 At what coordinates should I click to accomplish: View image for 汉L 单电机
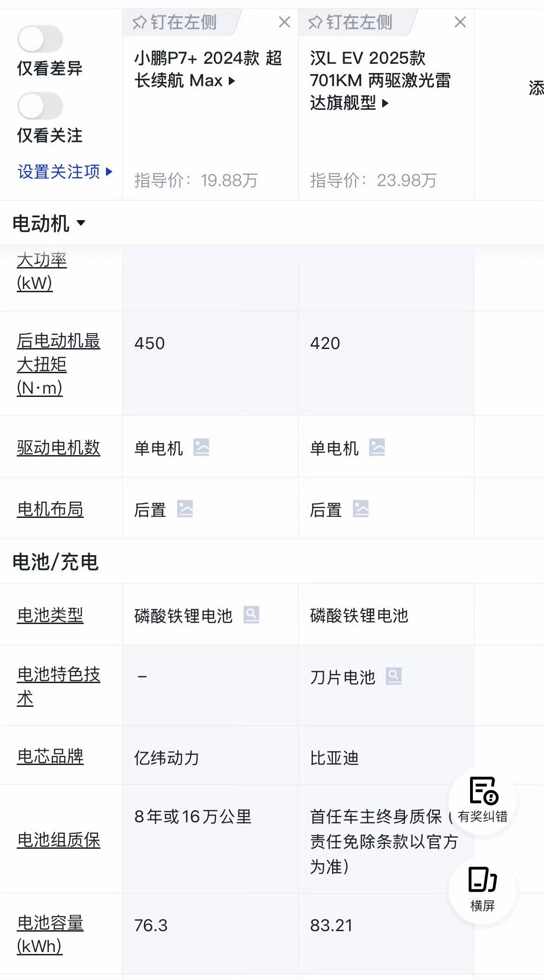click(377, 448)
